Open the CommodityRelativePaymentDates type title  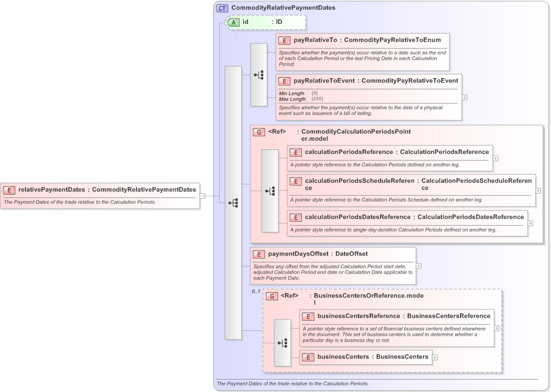tap(283, 8)
